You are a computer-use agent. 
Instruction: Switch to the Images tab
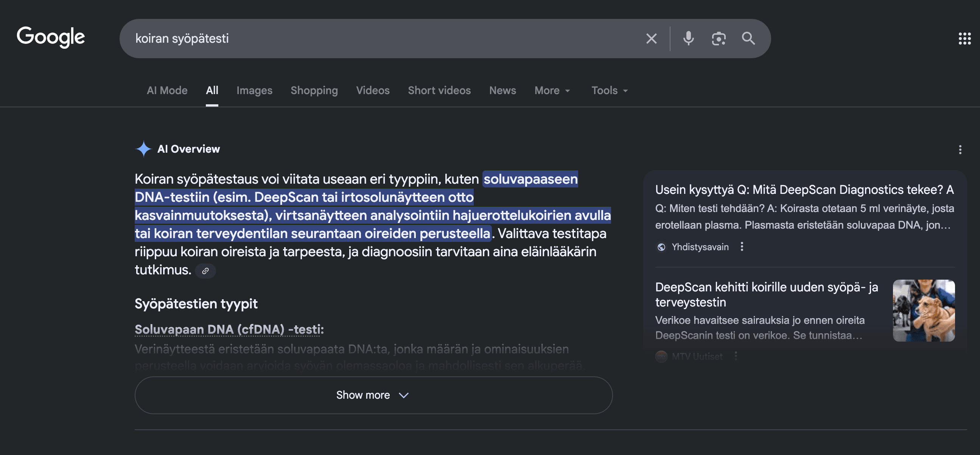pos(254,90)
